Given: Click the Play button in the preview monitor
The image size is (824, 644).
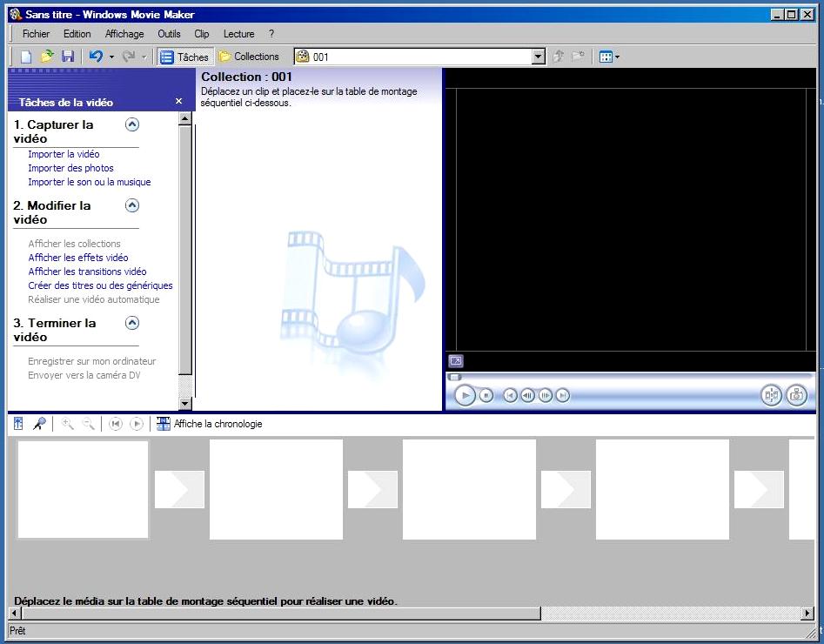Looking at the screenshot, I should point(465,395).
